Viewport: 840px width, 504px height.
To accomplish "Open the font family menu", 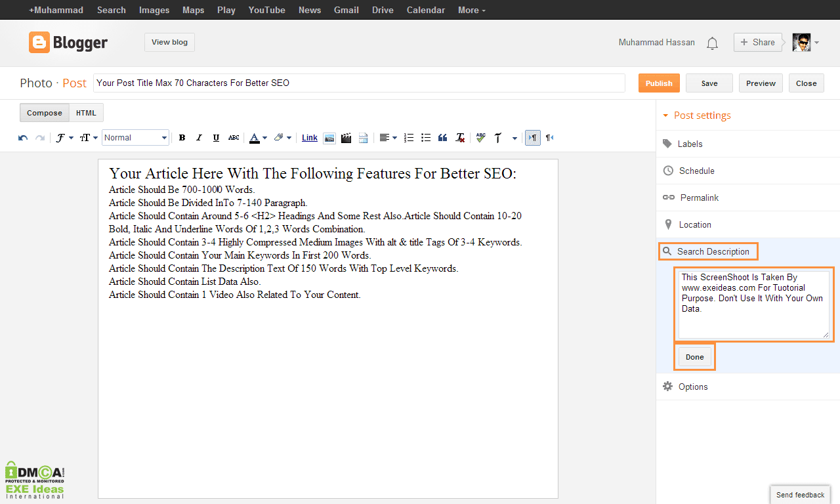I will (x=64, y=138).
